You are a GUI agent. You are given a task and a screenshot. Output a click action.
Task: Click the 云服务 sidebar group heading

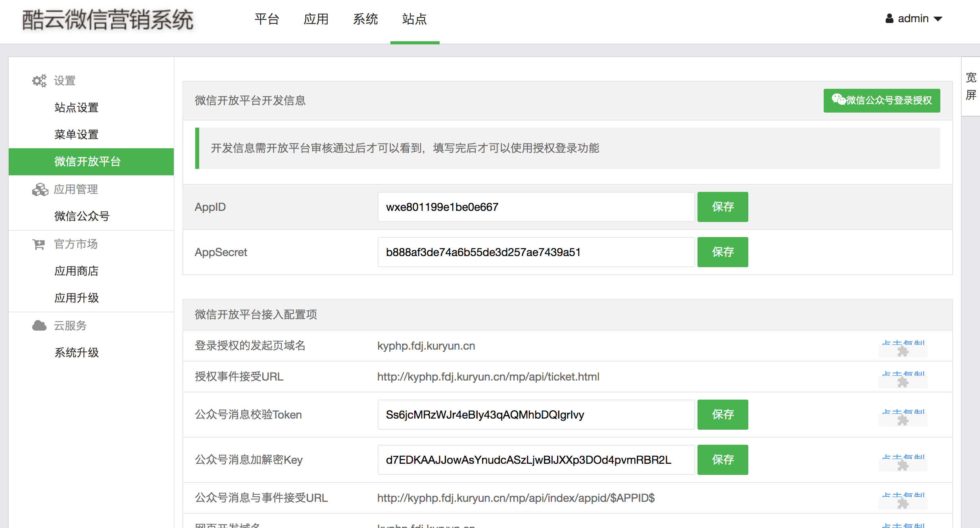(x=70, y=326)
